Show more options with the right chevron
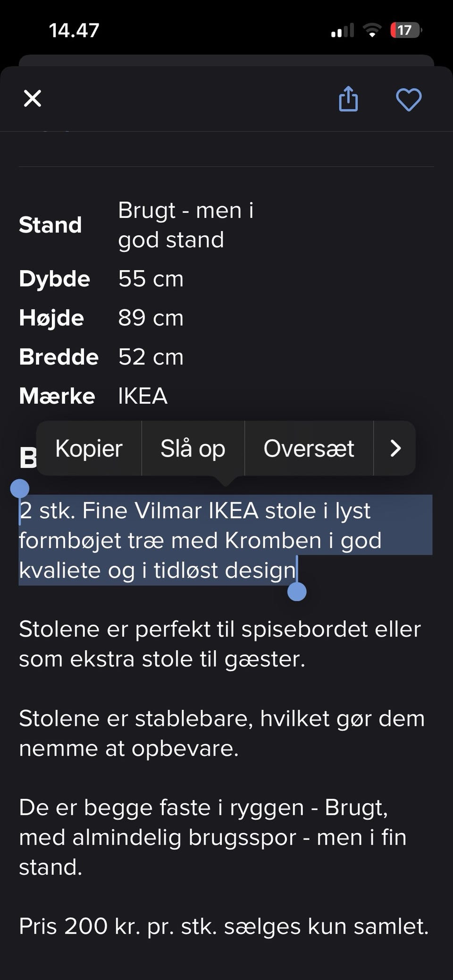This screenshot has width=453, height=980. (395, 448)
